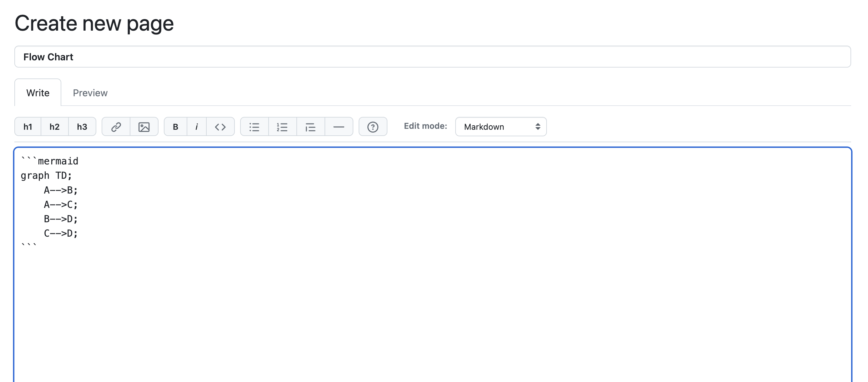Apply heading 2 with the h2 button
The image size is (868, 382).
[x=55, y=127]
